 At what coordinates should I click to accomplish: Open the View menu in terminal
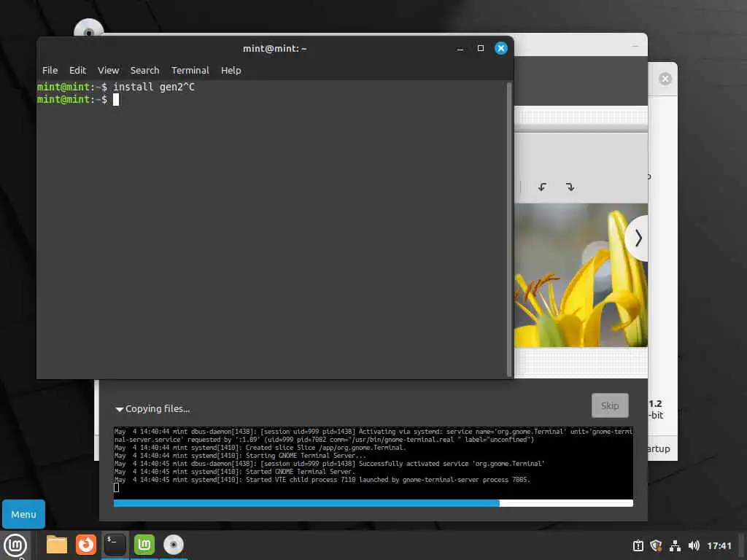(108, 71)
